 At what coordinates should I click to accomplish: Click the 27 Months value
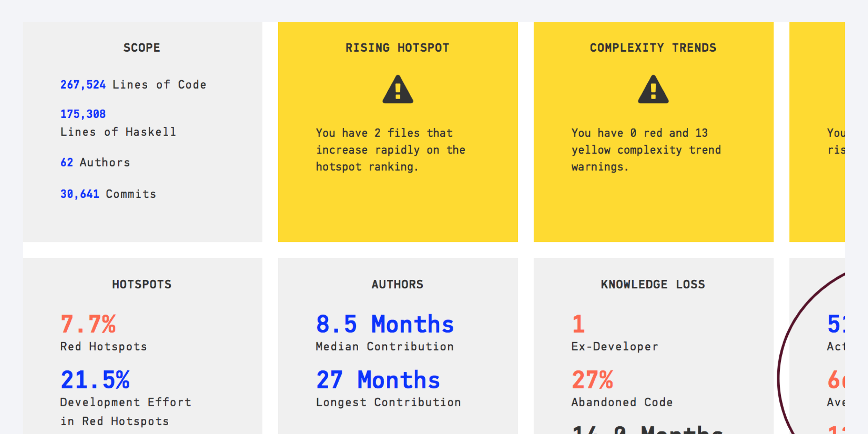[378, 380]
